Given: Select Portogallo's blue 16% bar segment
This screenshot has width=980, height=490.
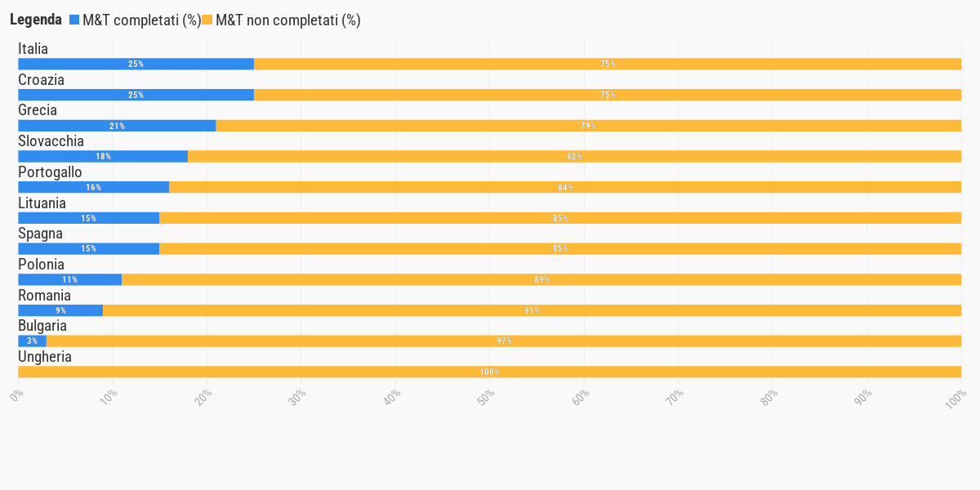Looking at the screenshot, I should tap(93, 187).
